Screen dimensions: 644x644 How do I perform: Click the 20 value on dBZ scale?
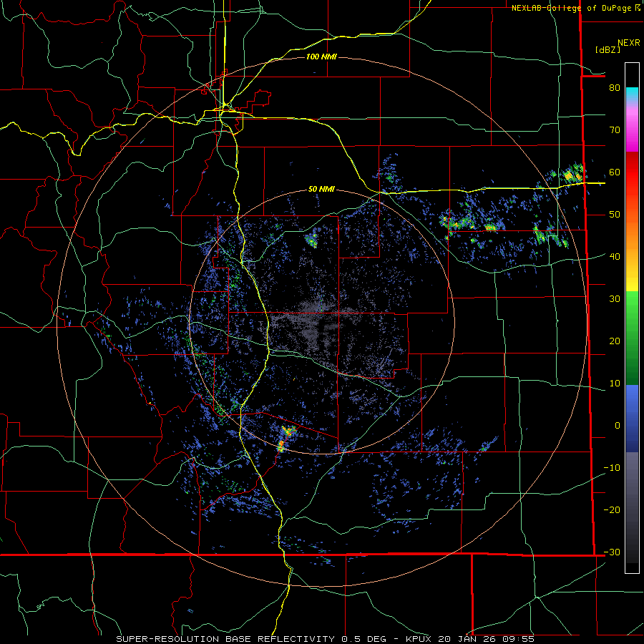(x=615, y=341)
